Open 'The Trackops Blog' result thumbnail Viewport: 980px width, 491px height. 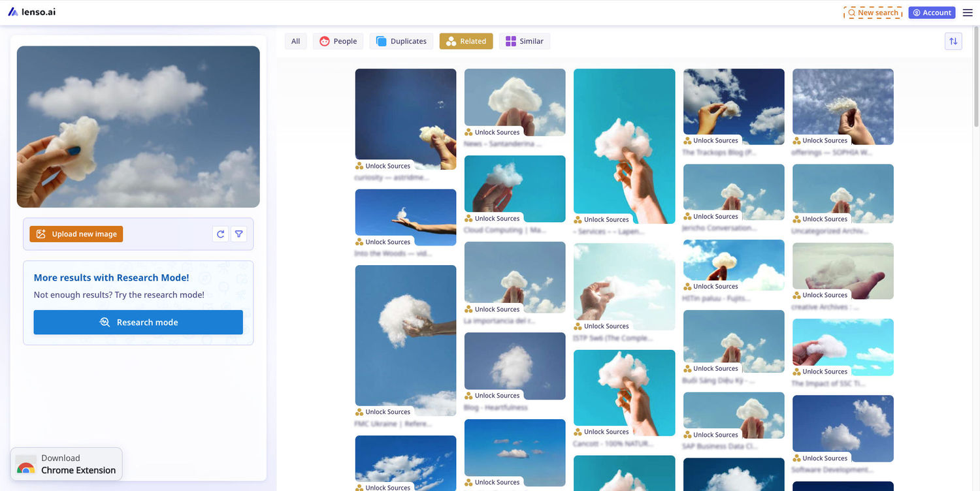click(x=734, y=106)
